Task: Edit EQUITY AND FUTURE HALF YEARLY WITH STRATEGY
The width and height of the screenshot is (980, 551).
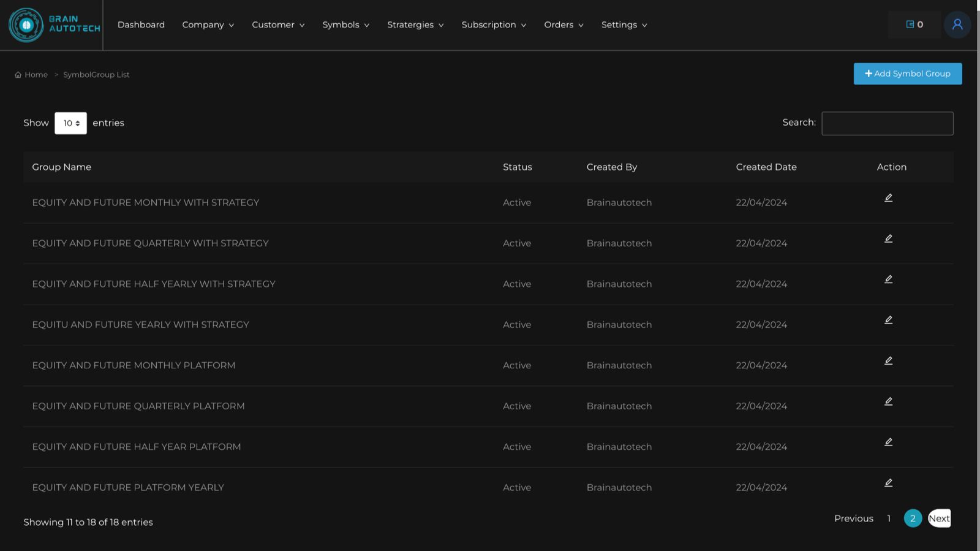Action: 888,279
